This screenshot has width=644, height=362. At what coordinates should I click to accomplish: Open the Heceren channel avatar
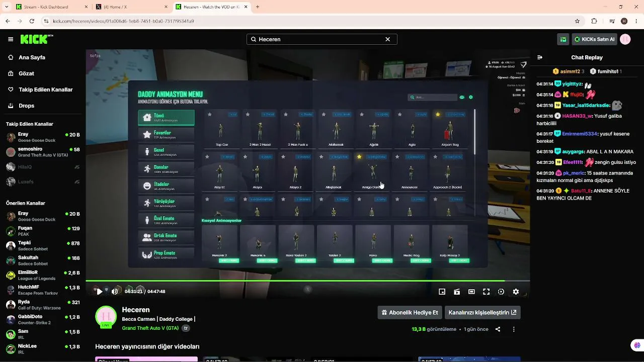106,317
